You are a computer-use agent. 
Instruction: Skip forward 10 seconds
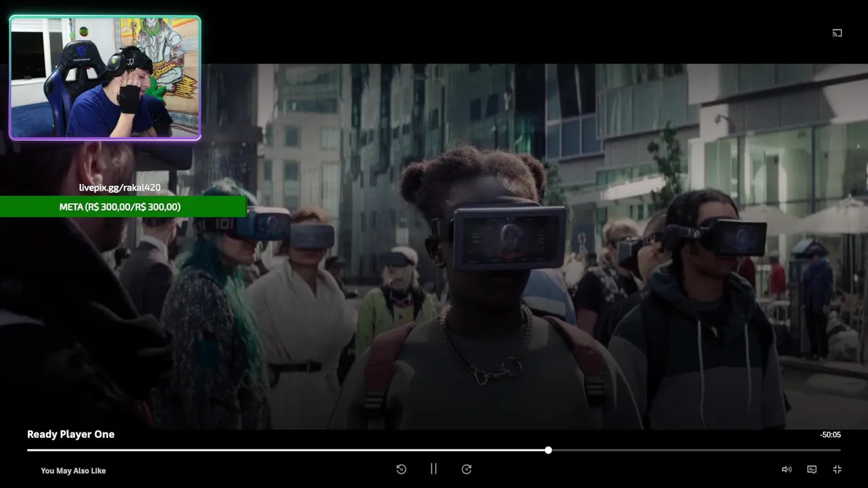tap(467, 469)
